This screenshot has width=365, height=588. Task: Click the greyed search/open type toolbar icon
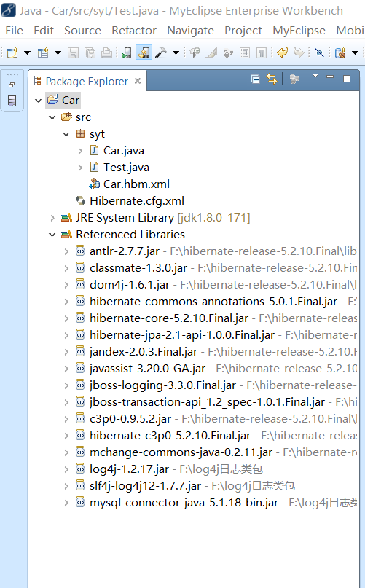point(195,52)
